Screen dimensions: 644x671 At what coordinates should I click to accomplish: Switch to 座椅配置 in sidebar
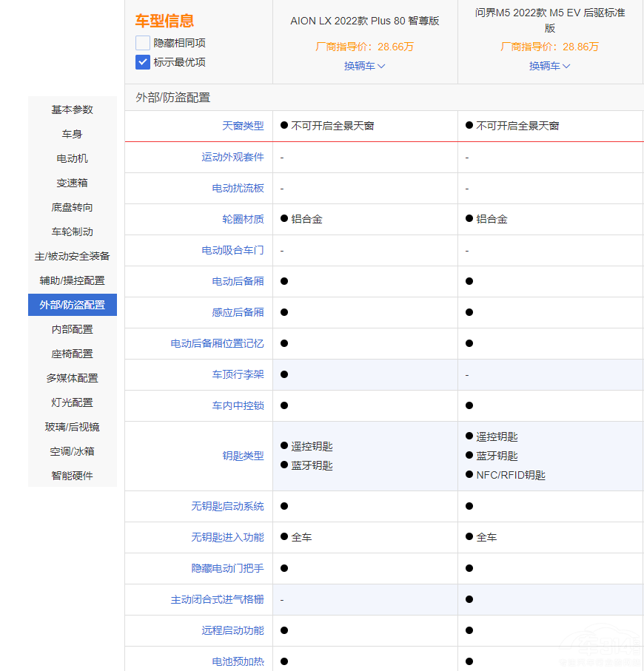pyautogui.click(x=73, y=354)
